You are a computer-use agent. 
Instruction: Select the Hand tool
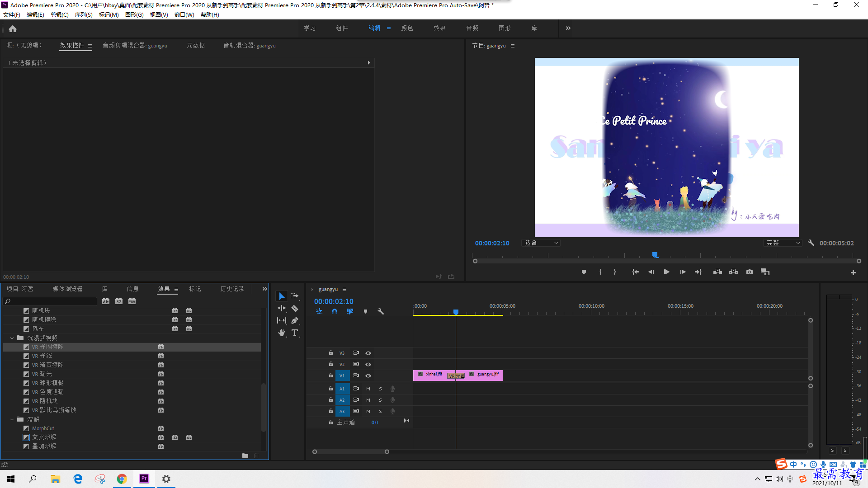pos(282,333)
